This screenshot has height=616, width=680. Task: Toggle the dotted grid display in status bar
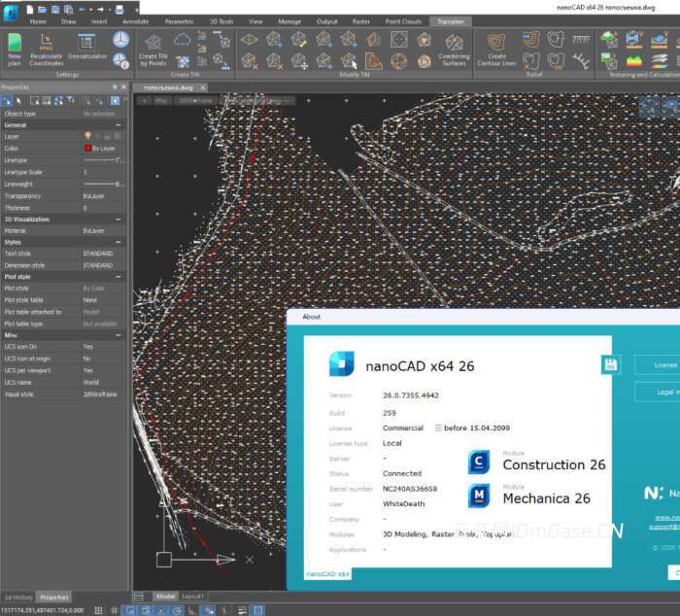98,610
